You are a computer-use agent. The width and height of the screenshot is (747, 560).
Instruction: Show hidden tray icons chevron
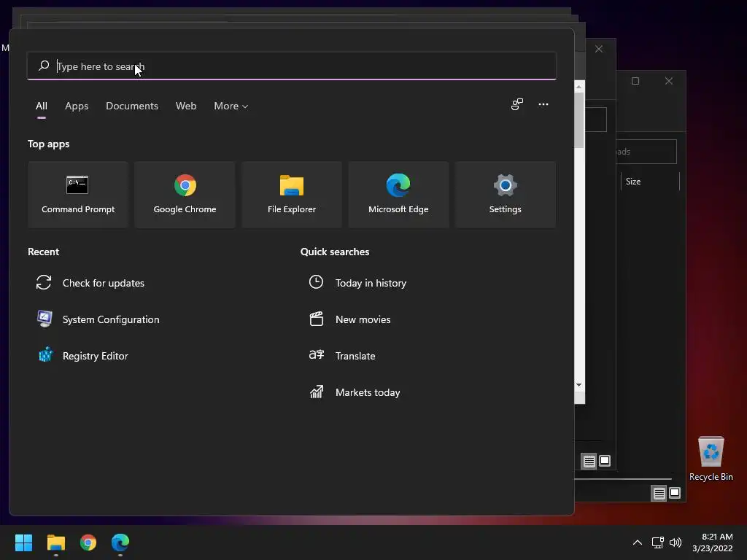[637, 542]
